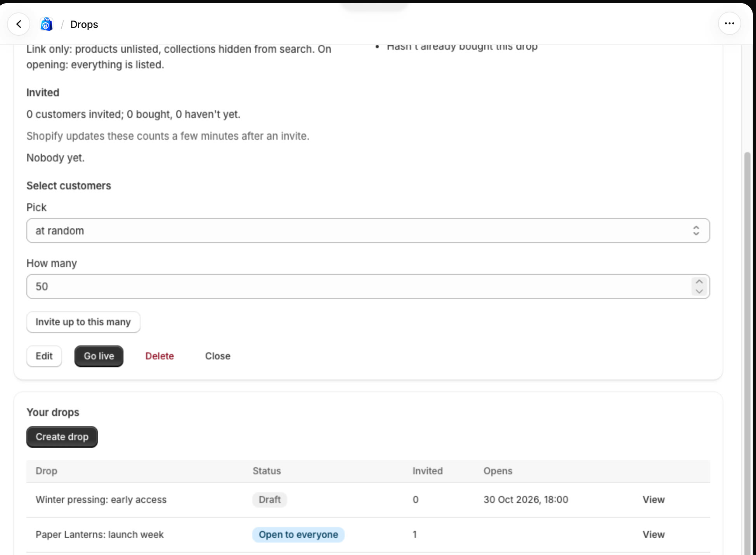View the Paper Lanterns: launch week drop

pos(654,535)
